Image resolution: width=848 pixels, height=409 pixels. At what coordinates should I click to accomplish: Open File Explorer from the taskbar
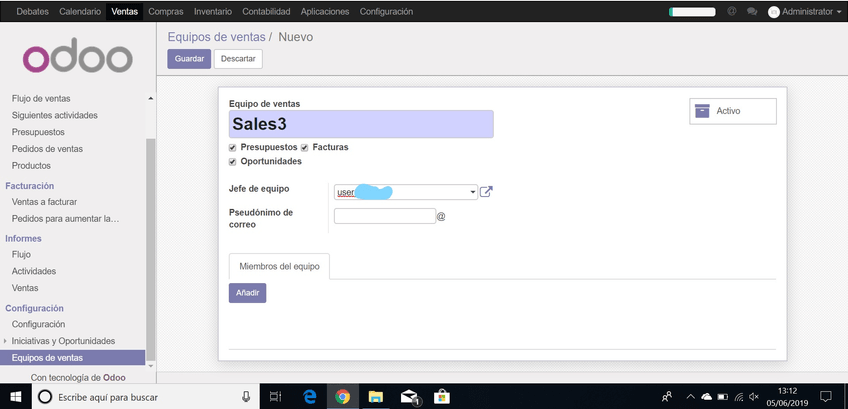pos(375,397)
